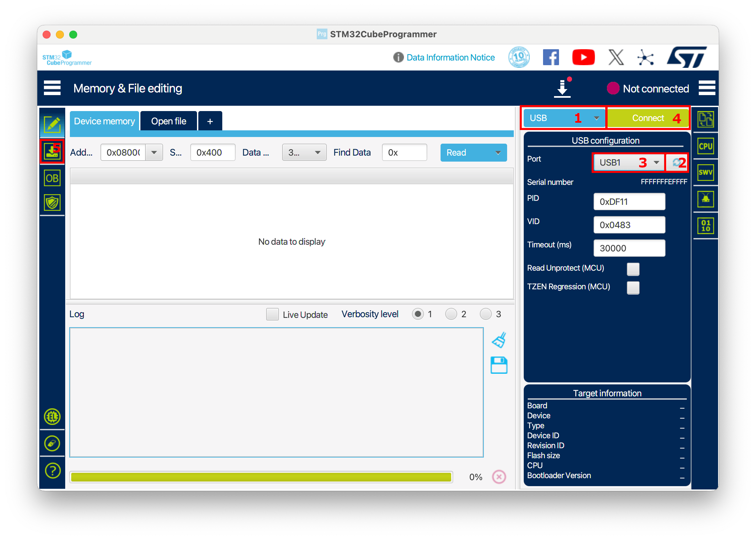Expand the Read button dropdown arrow
The width and height of the screenshot is (756, 540).
point(498,153)
